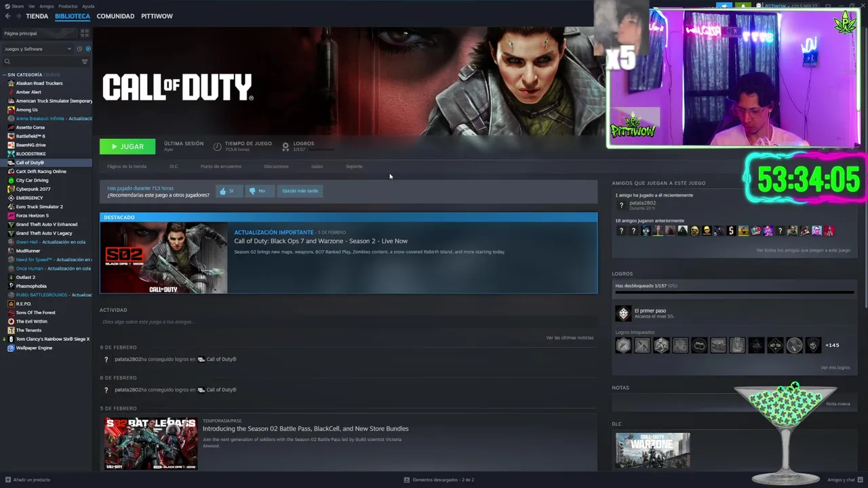Open the Ayuda menu
Screen dimensions: 868x488
click(x=88, y=6)
